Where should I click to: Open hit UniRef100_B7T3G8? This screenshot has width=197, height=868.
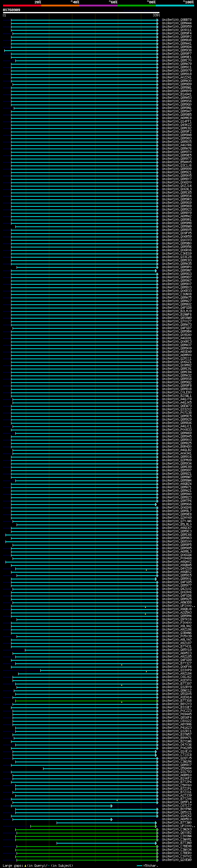(176, 701)
